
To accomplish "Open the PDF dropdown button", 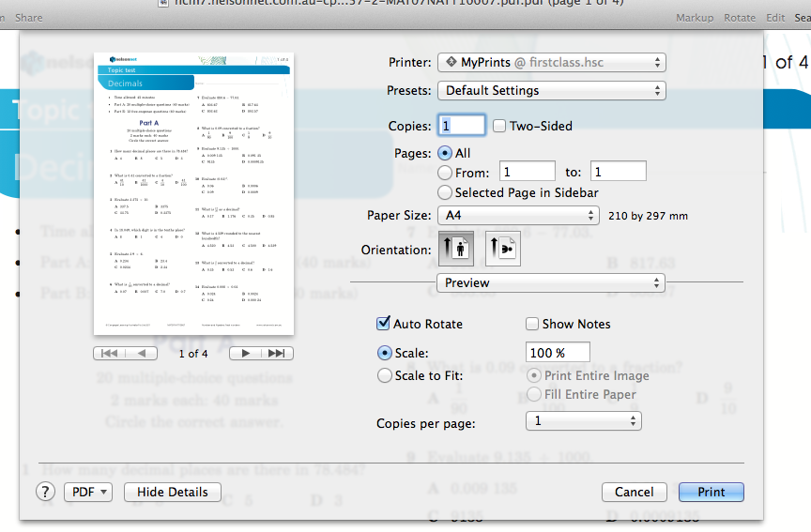I will 88,492.
